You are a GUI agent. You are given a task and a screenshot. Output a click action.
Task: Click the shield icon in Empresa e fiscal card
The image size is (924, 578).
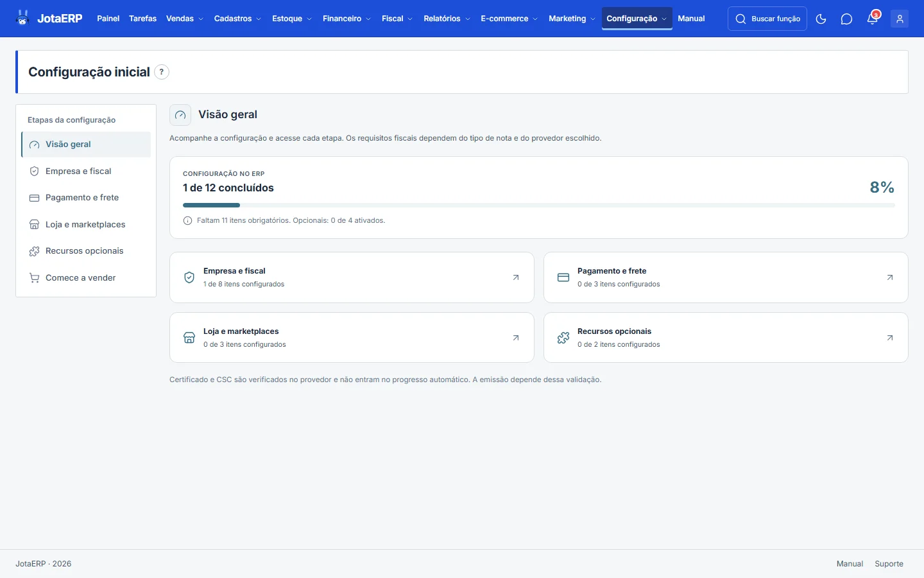pyautogui.click(x=189, y=277)
